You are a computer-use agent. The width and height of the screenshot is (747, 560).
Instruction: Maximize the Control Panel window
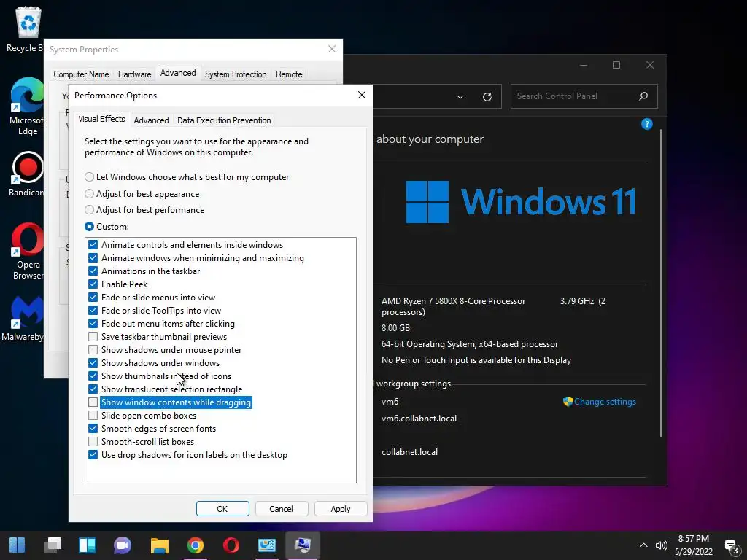[x=616, y=65]
